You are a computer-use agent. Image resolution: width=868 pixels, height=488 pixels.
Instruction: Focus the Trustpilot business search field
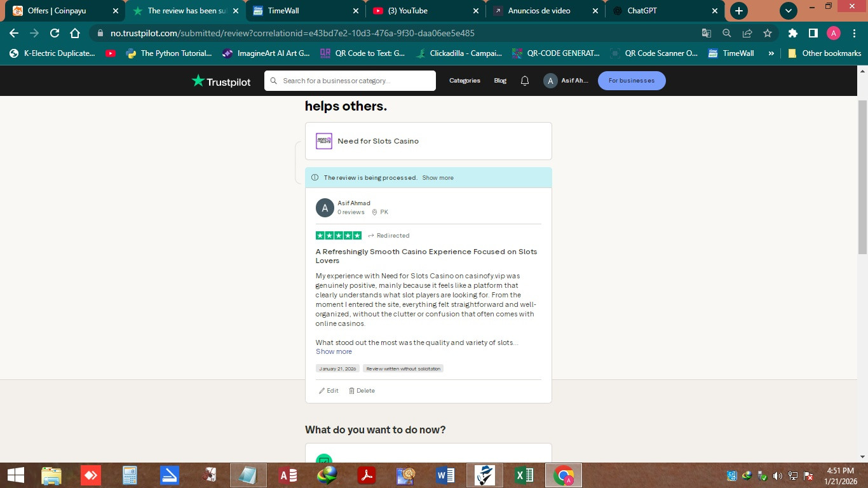(x=350, y=81)
